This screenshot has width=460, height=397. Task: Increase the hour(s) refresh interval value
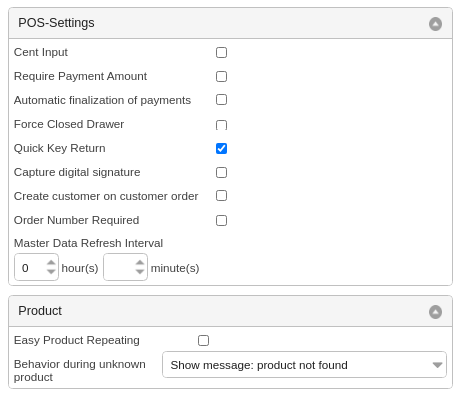[x=51, y=263]
